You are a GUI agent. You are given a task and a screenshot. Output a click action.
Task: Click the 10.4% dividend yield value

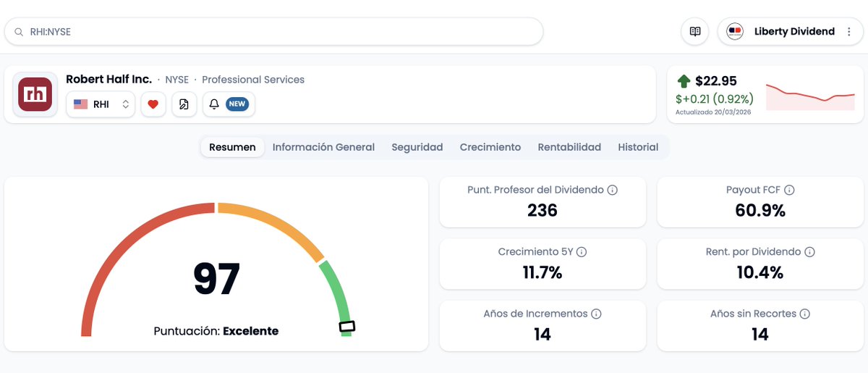pyautogui.click(x=760, y=272)
